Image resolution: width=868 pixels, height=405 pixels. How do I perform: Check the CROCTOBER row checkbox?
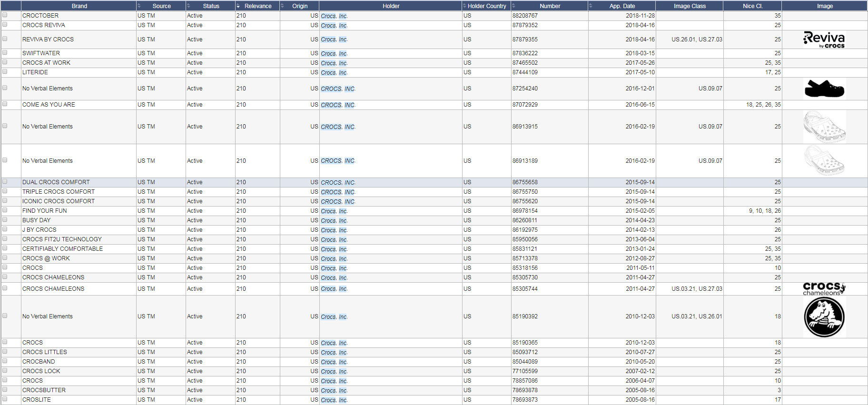point(5,15)
